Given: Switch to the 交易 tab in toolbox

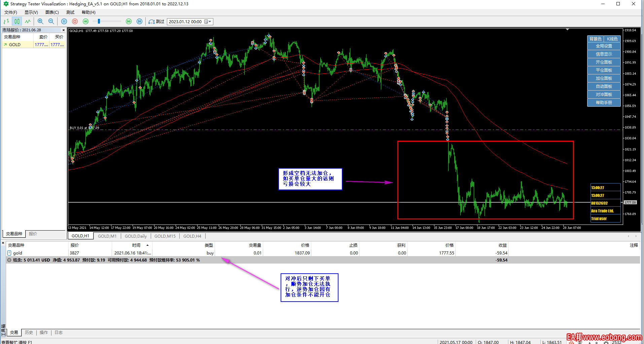Looking at the screenshot, I should [x=14, y=333].
